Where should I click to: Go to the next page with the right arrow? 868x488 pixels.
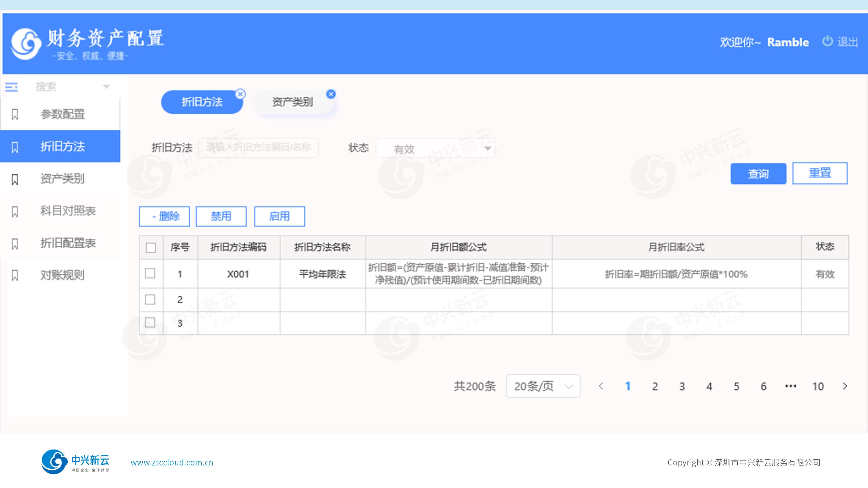click(x=845, y=386)
